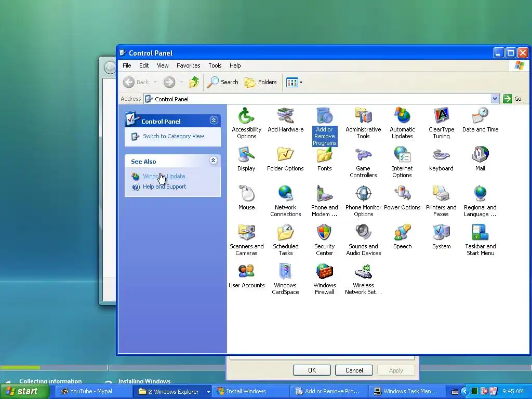Open the File menu
This screenshot has height=399, width=532.
pyautogui.click(x=127, y=65)
